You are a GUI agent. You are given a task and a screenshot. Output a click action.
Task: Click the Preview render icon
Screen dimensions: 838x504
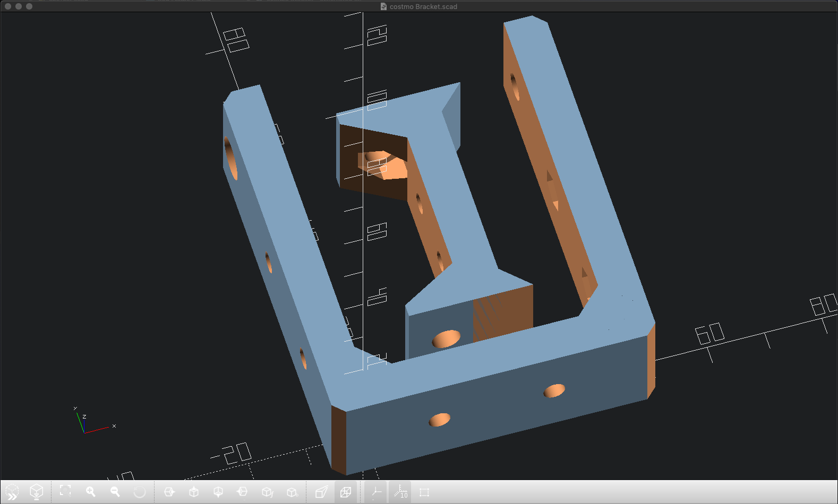tap(12, 492)
